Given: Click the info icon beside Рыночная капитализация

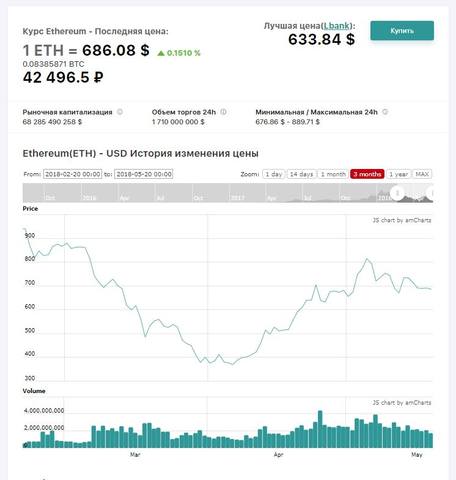Looking at the screenshot, I should (120, 112).
